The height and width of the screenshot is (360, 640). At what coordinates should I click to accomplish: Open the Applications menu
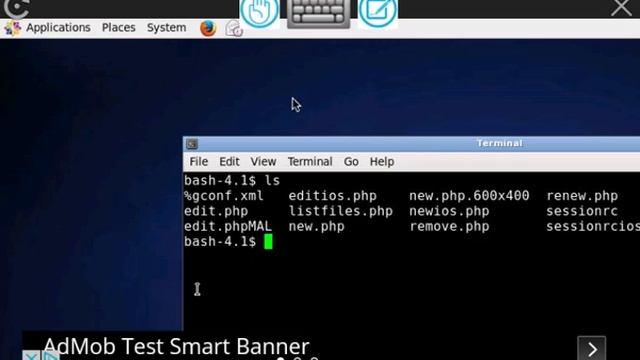coord(58,27)
